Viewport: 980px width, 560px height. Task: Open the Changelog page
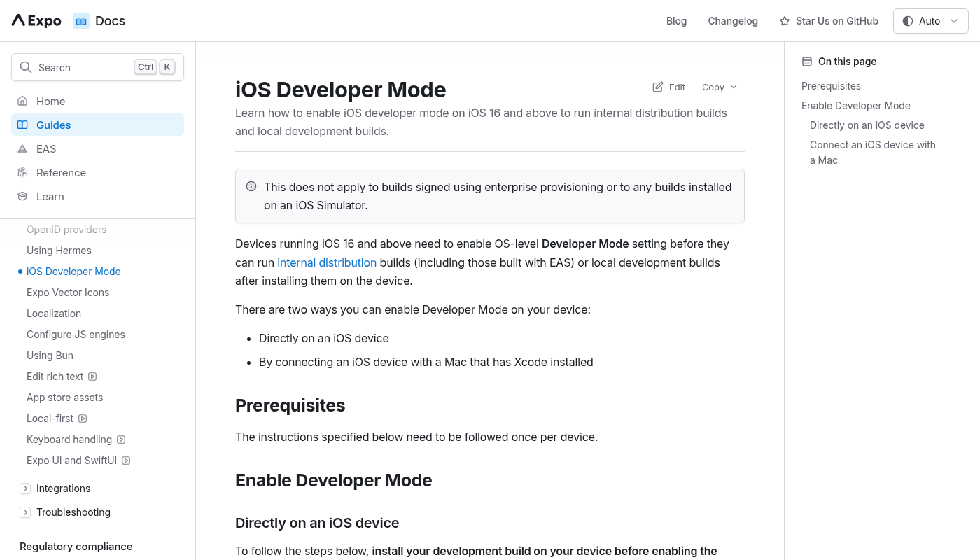(733, 21)
